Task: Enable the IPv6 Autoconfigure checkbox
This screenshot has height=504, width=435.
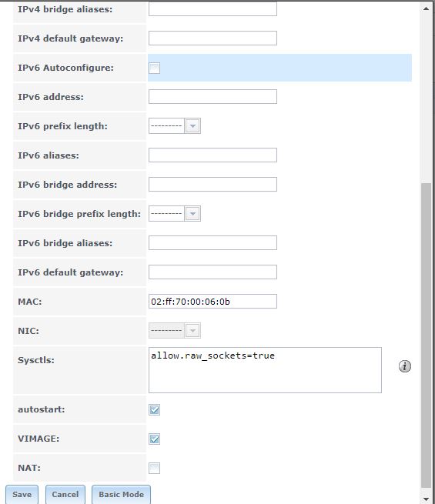Action: (x=154, y=68)
